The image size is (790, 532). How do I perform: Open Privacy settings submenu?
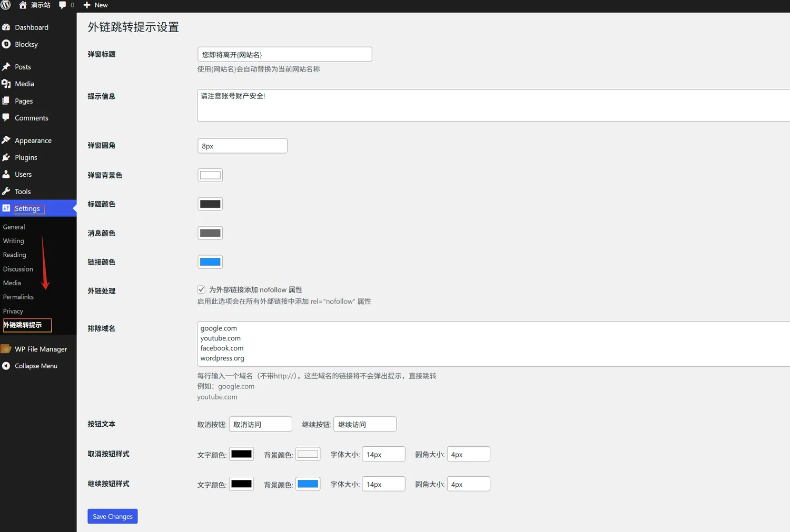(x=13, y=311)
